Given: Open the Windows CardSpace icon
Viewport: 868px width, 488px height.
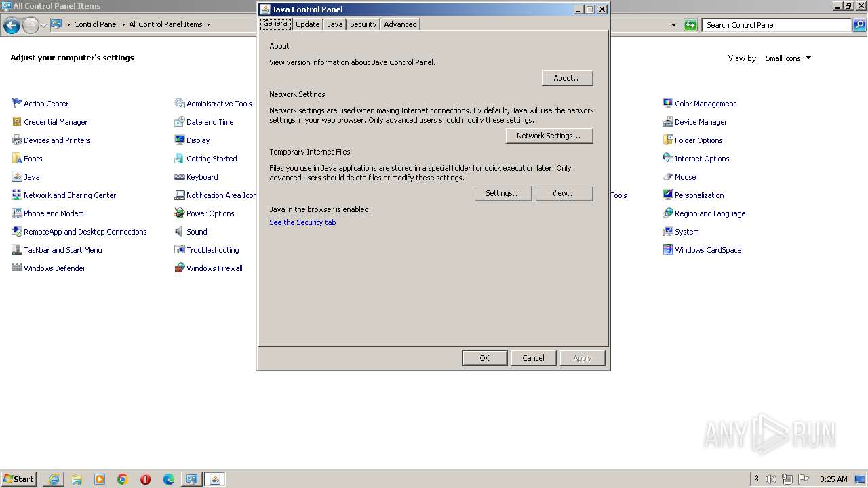Looking at the screenshot, I should (x=668, y=250).
